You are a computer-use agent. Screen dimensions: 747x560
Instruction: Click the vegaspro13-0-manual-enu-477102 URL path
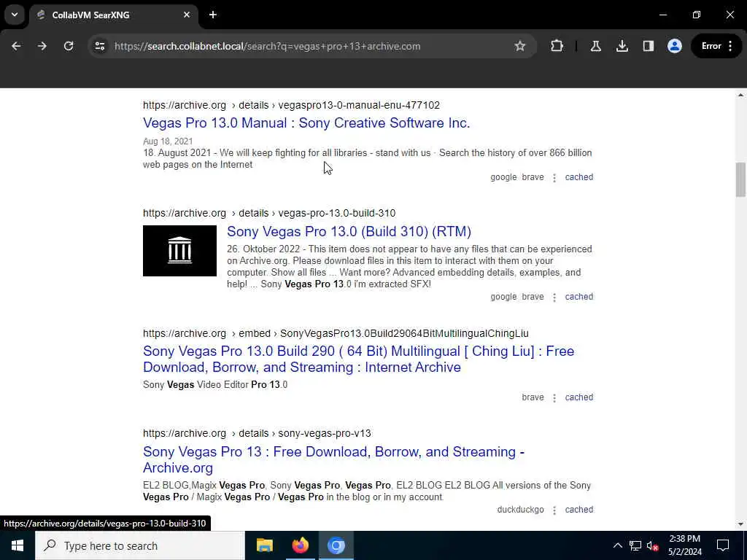[359, 105]
